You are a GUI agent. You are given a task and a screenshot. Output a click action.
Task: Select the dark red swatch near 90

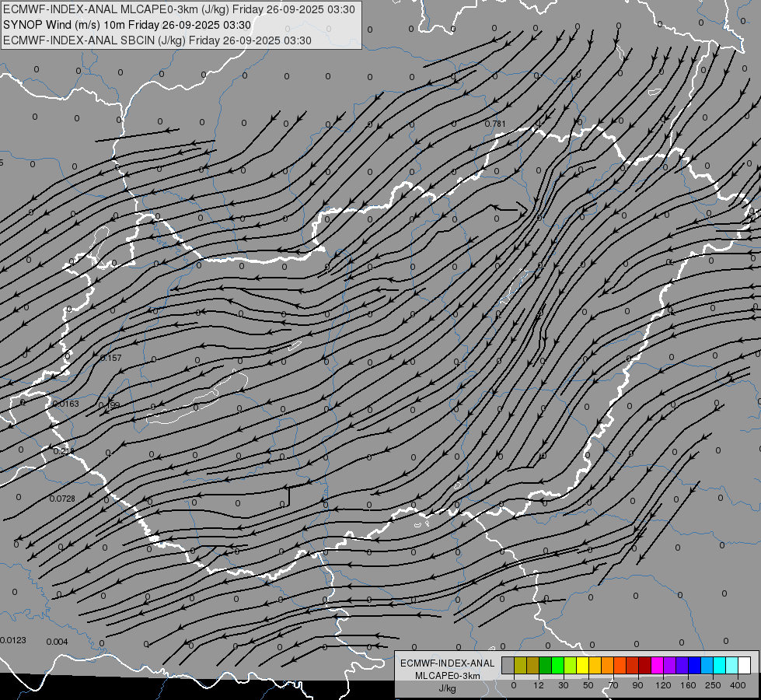point(645,666)
